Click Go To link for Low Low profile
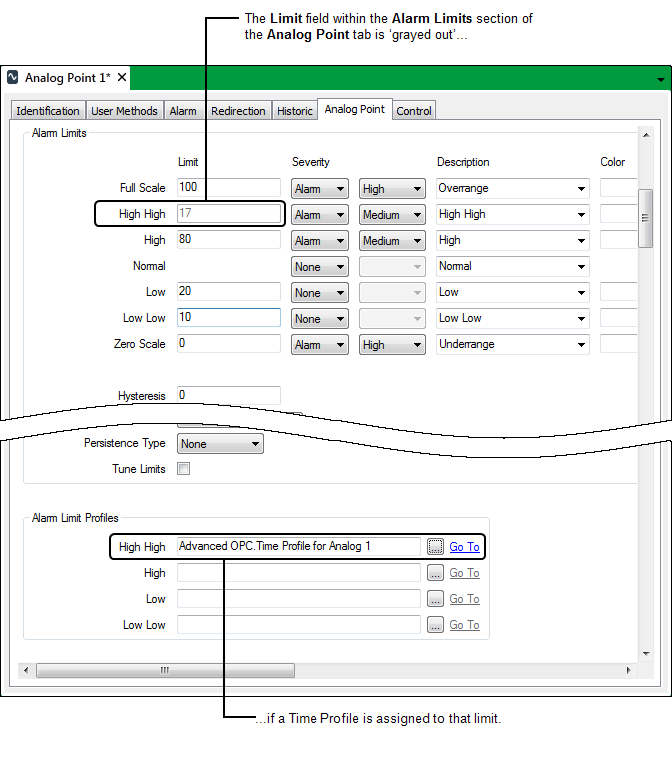Screen dimensions: 672x765 [x=464, y=625]
